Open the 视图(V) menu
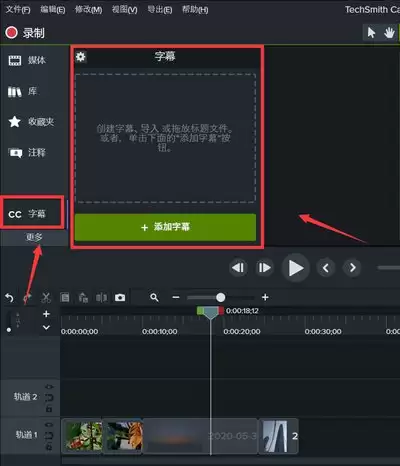Viewport: 400px width, 466px height. [x=124, y=10]
